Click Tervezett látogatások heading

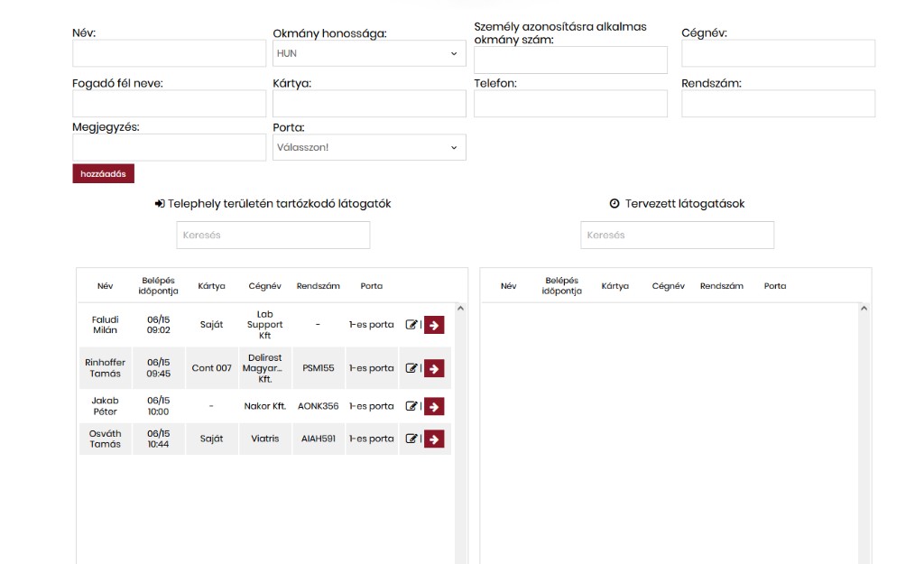point(685,204)
